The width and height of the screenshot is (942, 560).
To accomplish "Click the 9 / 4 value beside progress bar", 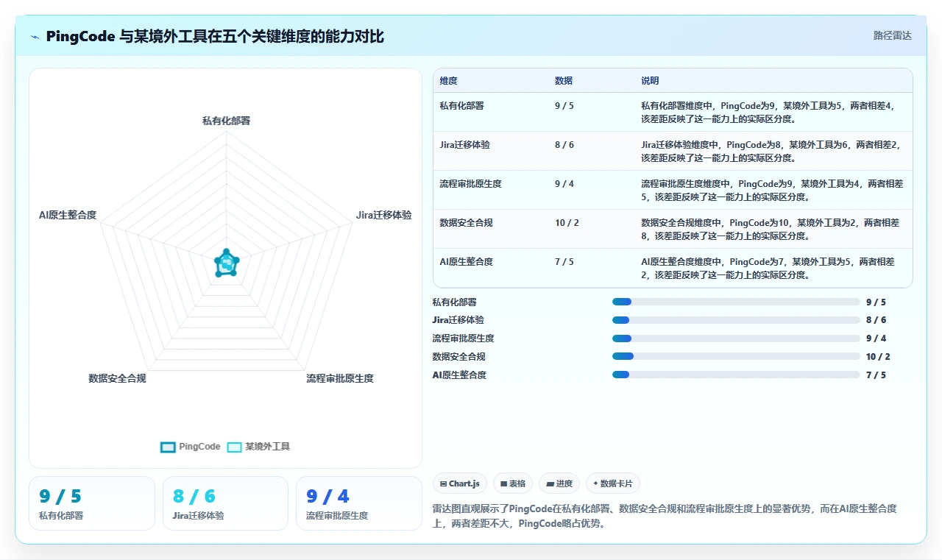I will point(876,339).
